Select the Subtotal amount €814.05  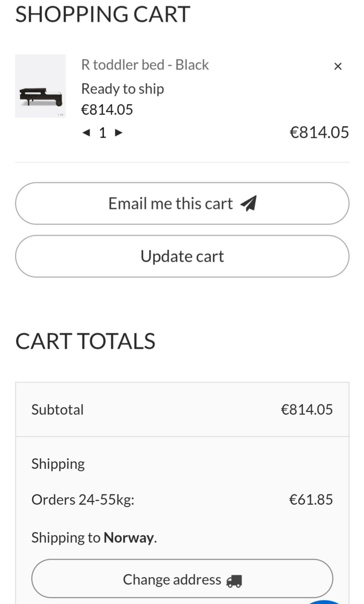pos(306,410)
